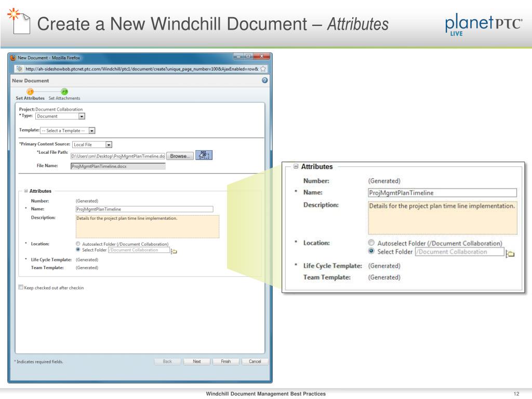Viewport: 532px width, 399px height.
Task: Choose Select Folder radio in zoomed panel
Action: point(371,251)
